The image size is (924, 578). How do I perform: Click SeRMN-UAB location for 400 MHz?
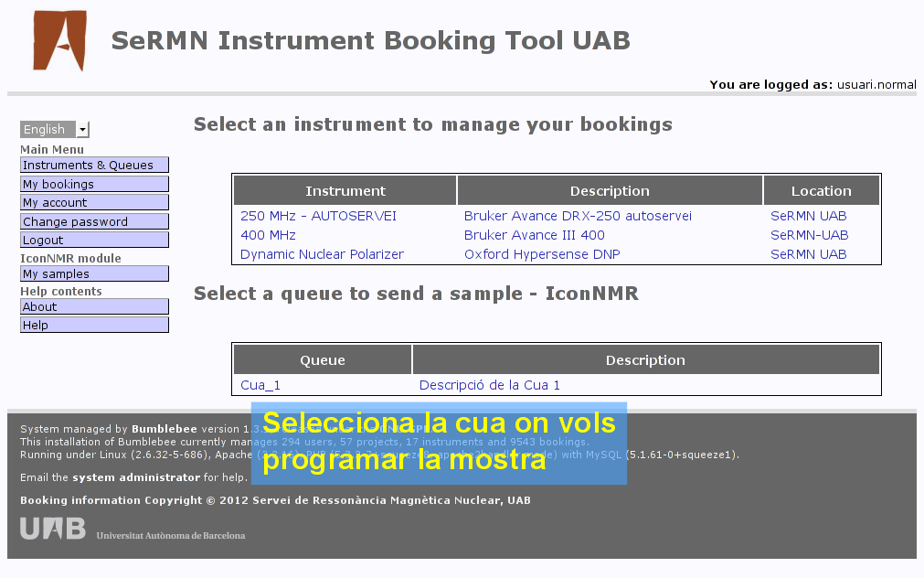pyautogui.click(x=809, y=235)
